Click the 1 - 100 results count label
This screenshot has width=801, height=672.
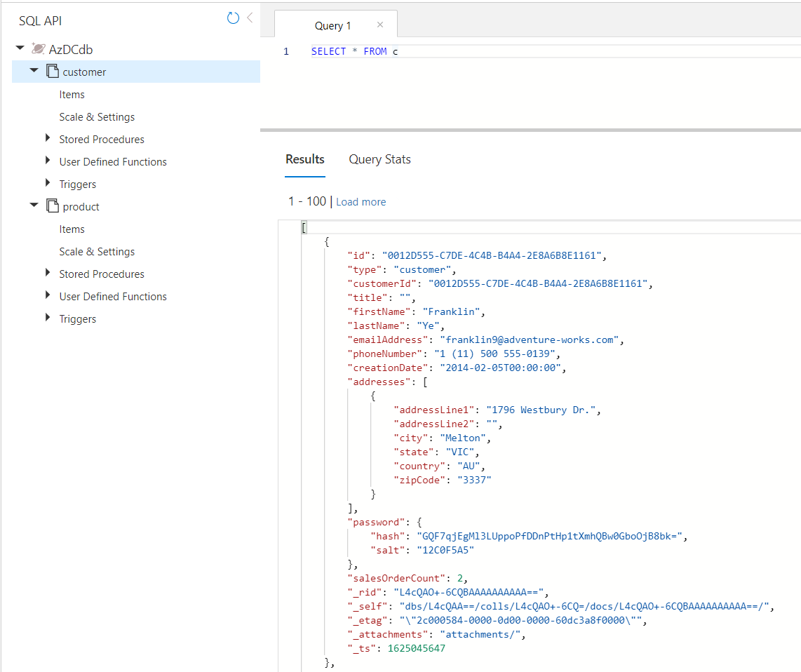pos(306,201)
